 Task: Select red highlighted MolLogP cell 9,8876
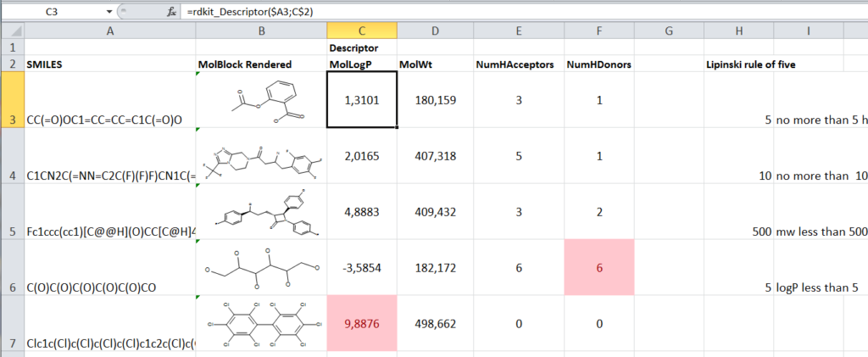point(361,323)
